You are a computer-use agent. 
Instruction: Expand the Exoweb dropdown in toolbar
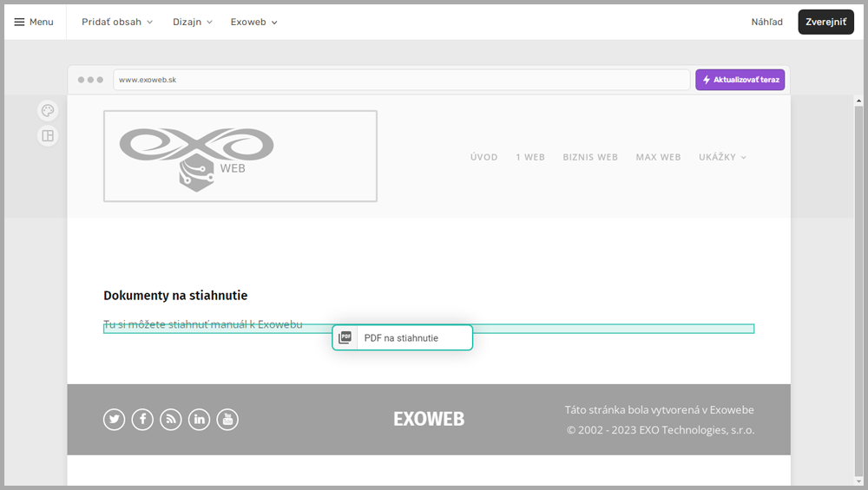tap(253, 22)
